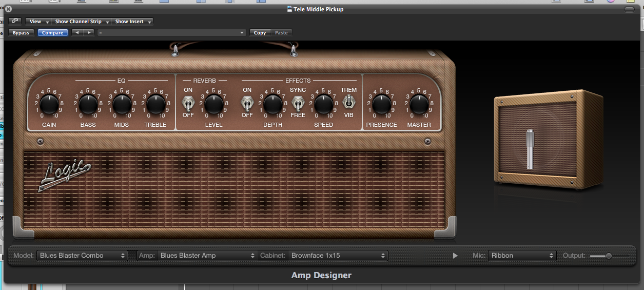644x290 pixels.
Task: Open the Cabinet Brownface 1x15 dropdown
Action: click(x=338, y=256)
